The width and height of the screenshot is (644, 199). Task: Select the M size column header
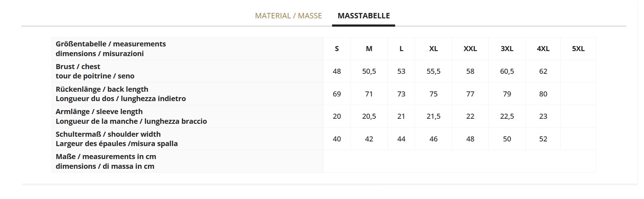[x=369, y=49]
